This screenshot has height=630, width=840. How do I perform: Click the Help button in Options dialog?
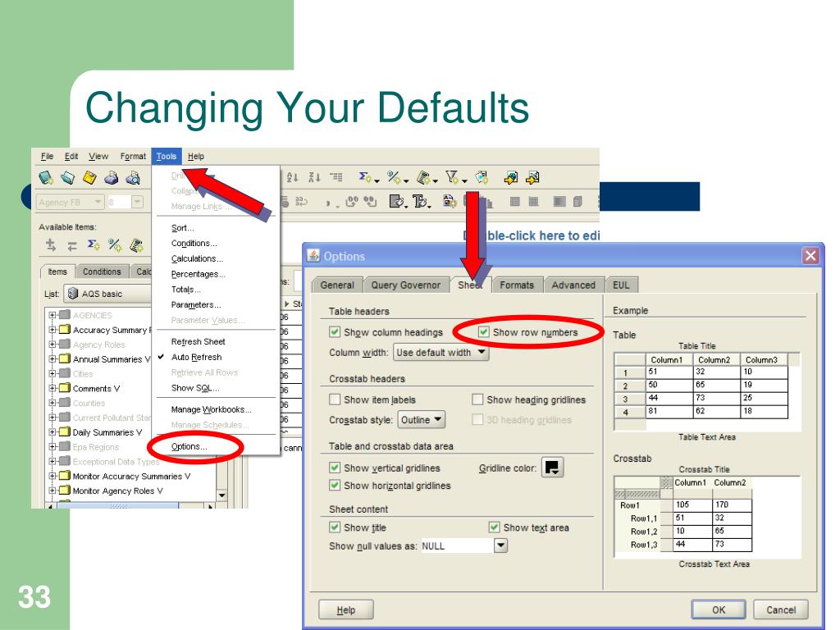(345, 609)
